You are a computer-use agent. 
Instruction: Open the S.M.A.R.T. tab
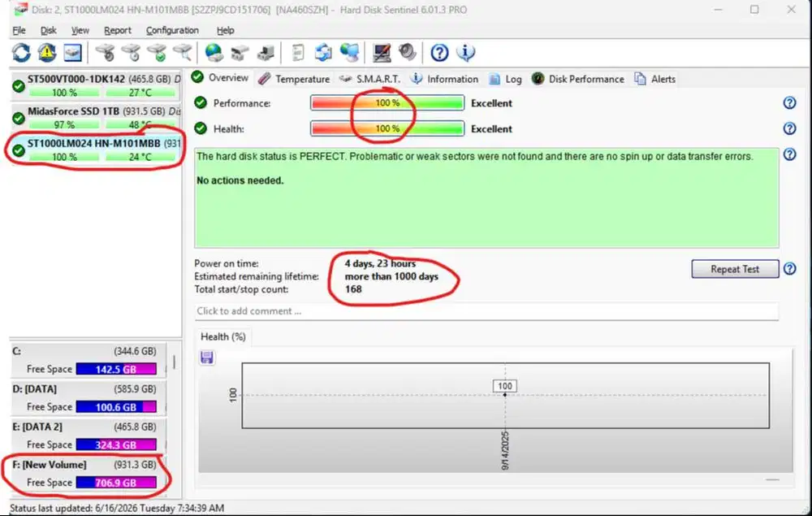point(369,80)
